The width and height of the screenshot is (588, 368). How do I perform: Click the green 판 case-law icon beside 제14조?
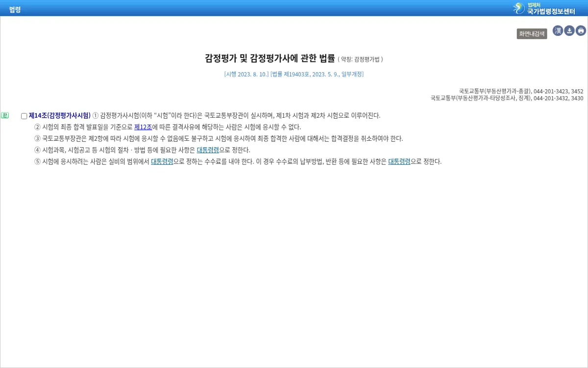[5, 115]
